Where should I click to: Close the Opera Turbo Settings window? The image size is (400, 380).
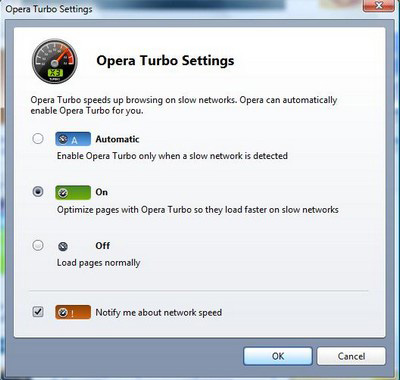[x=378, y=6]
